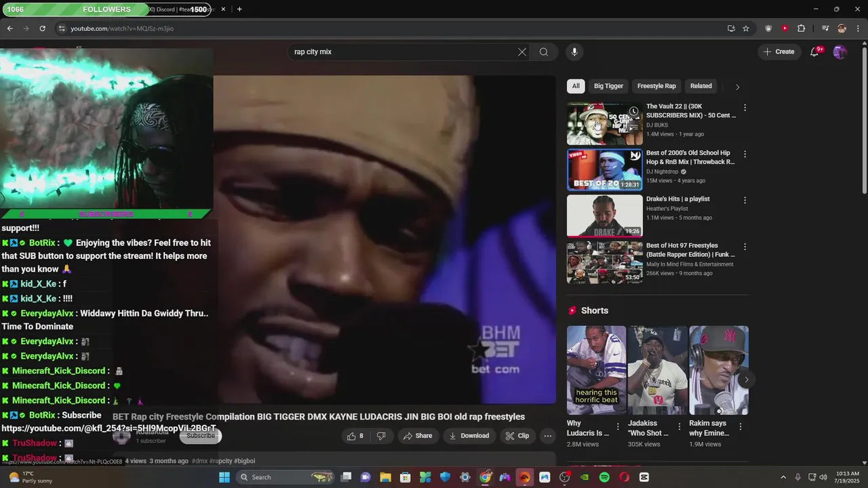
Task: Select the Big Tigger filter chip
Action: click(608, 86)
